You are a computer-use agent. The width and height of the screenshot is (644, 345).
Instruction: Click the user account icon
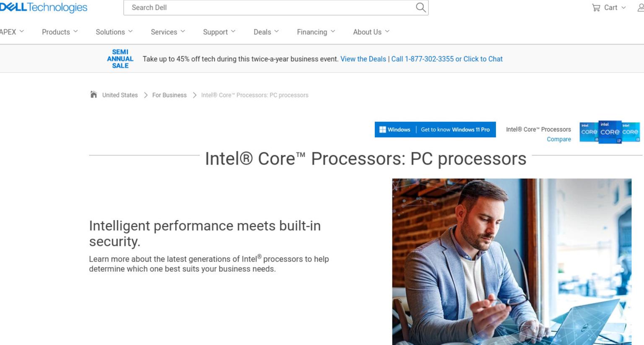point(641,8)
